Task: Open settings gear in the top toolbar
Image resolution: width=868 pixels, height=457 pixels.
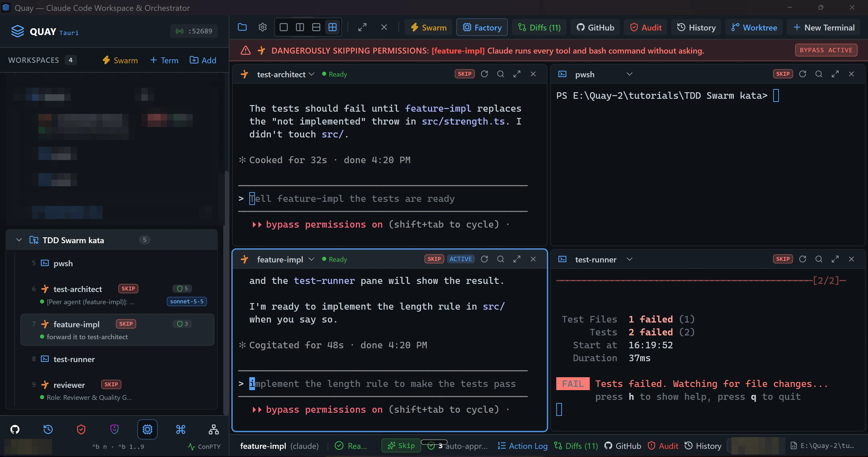Action: coord(262,27)
